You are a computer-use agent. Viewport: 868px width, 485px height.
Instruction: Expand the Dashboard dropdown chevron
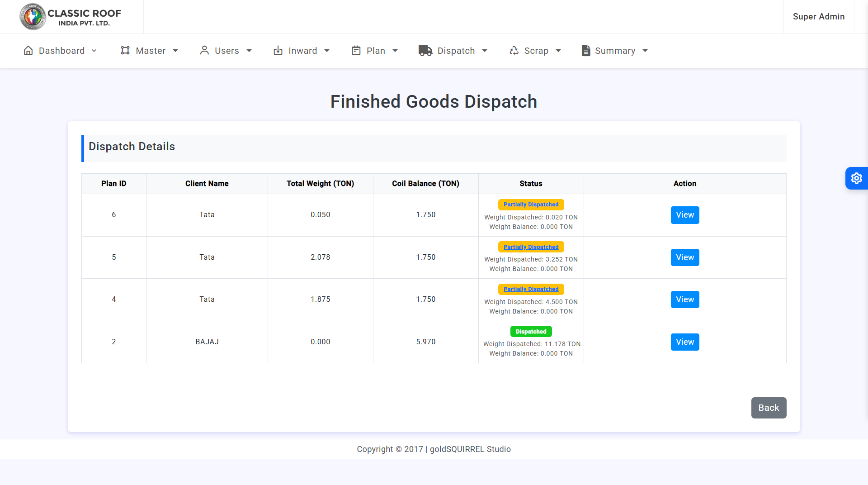pos(94,51)
